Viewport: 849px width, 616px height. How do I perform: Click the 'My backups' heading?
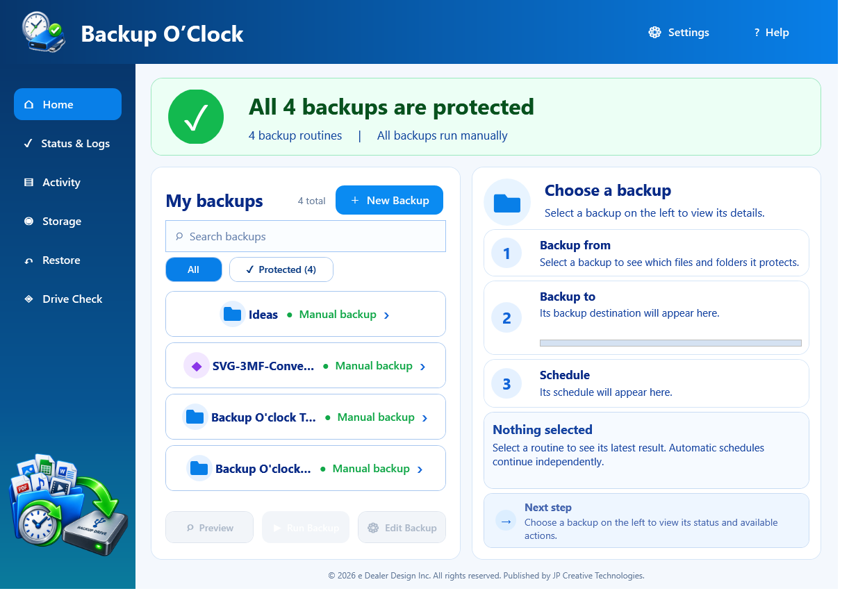click(214, 201)
